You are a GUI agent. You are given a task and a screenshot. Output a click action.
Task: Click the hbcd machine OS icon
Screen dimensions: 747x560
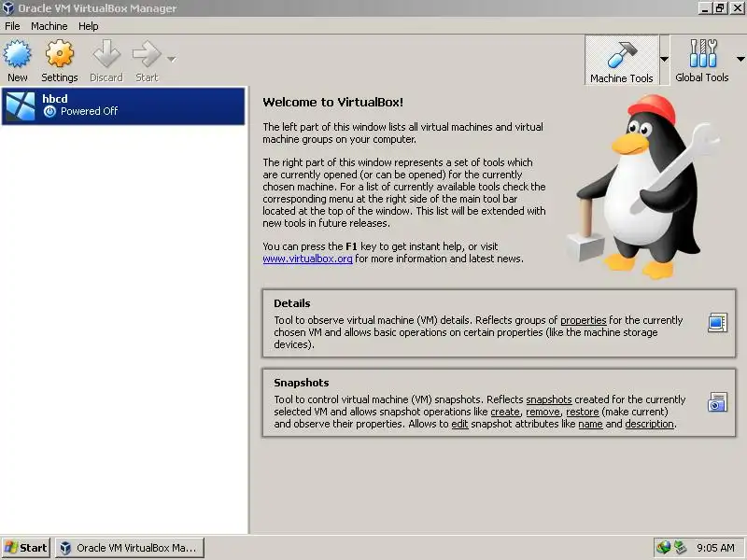(x=21, y=105)
